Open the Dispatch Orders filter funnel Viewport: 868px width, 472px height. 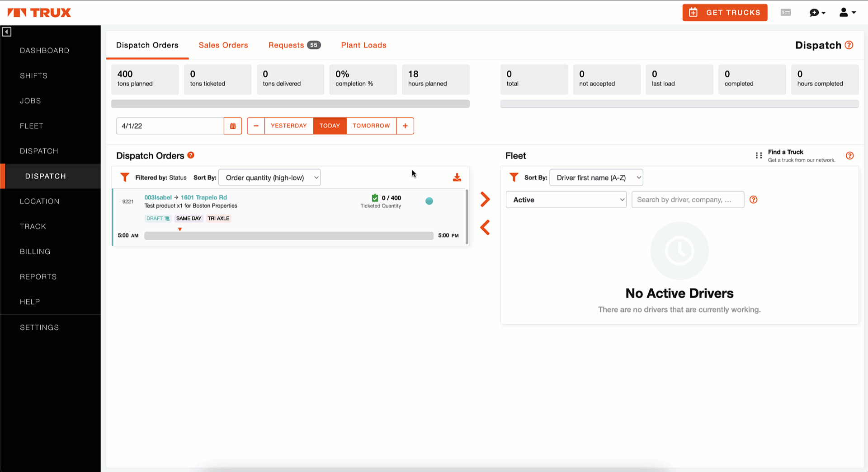coord(125,178)
